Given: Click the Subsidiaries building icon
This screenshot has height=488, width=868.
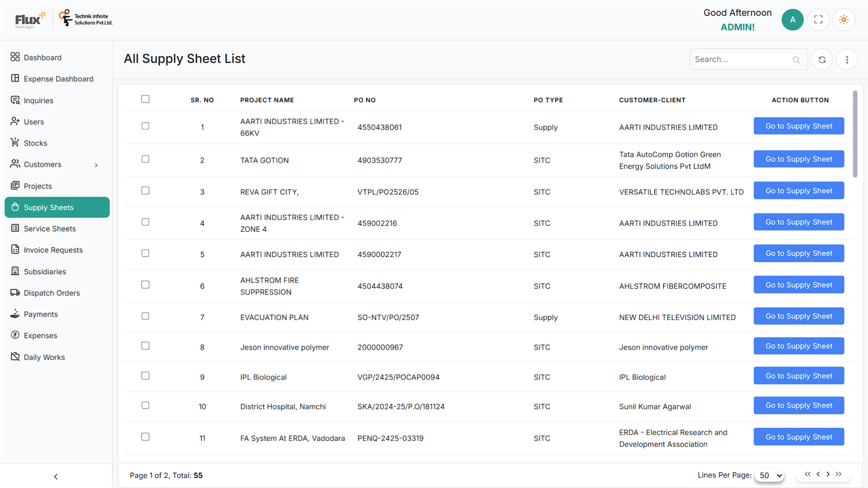Looking at the screenshot, I should pos(15,271).
